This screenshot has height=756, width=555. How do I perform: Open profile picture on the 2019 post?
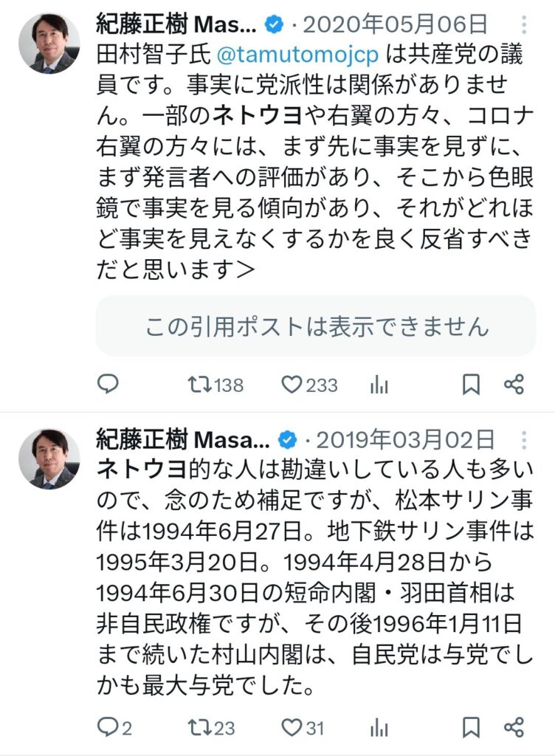tap(49, 458)
